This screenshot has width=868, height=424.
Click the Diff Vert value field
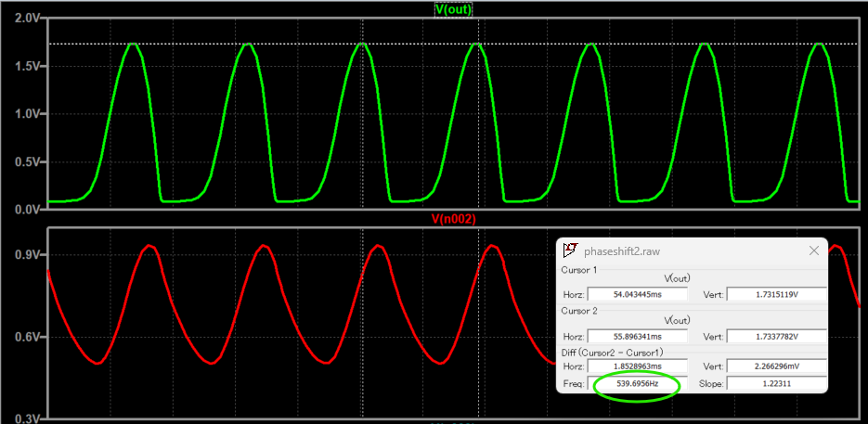(775, 367)
